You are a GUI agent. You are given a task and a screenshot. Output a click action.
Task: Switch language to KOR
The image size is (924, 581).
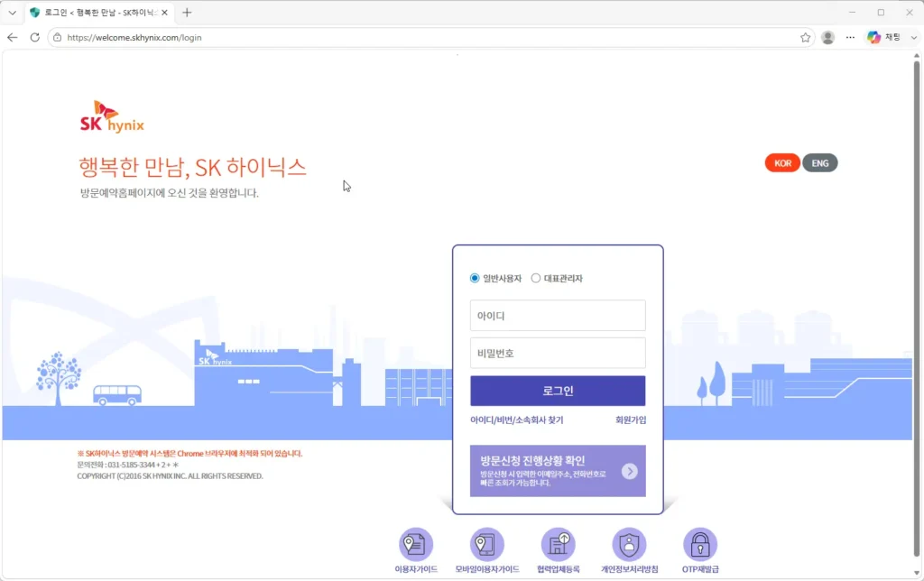tap(782, 163)
